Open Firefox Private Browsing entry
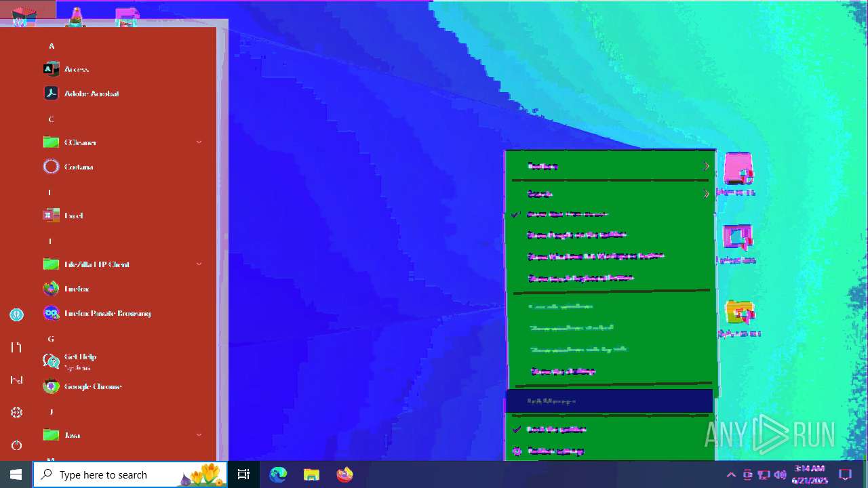The image size is (868, 488). 122,313
